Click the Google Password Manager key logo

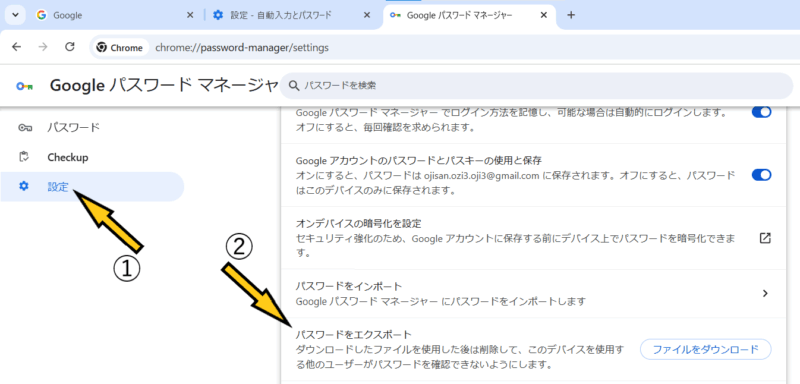tap(24, 87)
